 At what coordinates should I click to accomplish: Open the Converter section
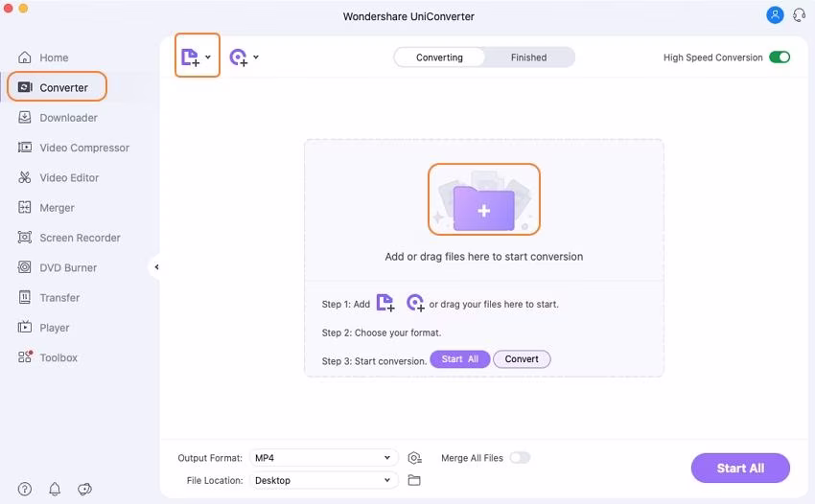pos(57,87)
